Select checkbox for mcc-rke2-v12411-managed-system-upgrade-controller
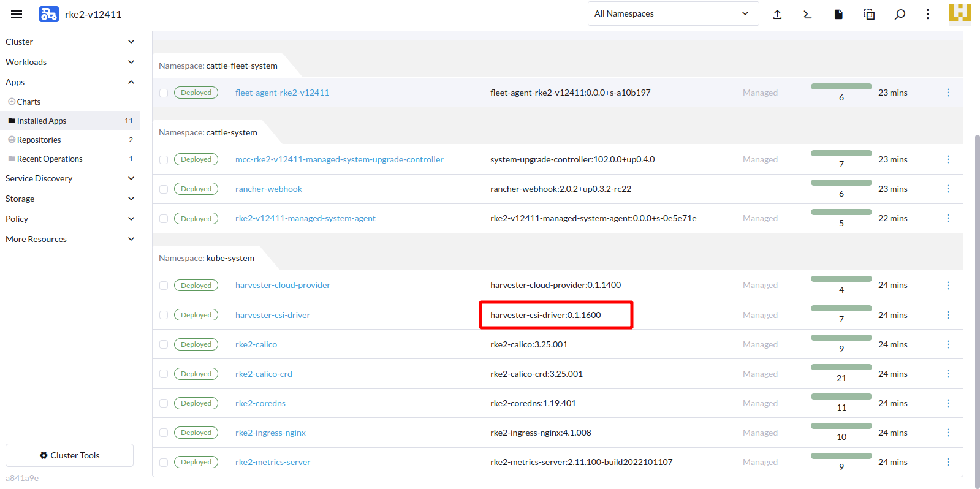 coord(164,160)
